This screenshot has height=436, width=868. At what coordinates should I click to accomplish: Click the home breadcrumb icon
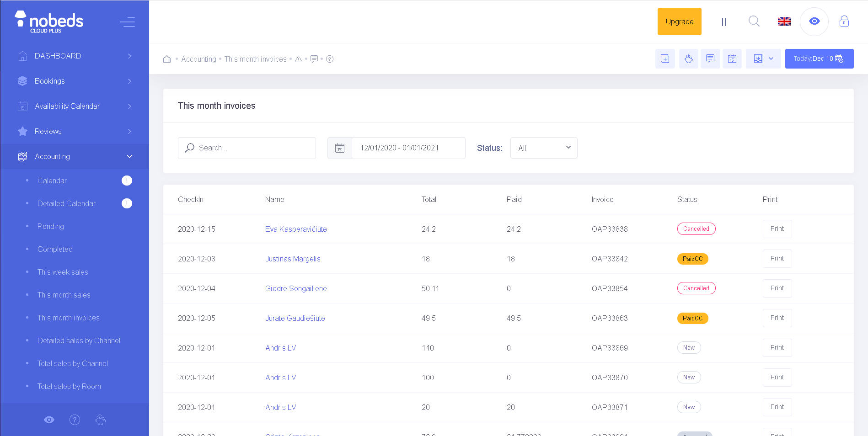coord(167,59)
